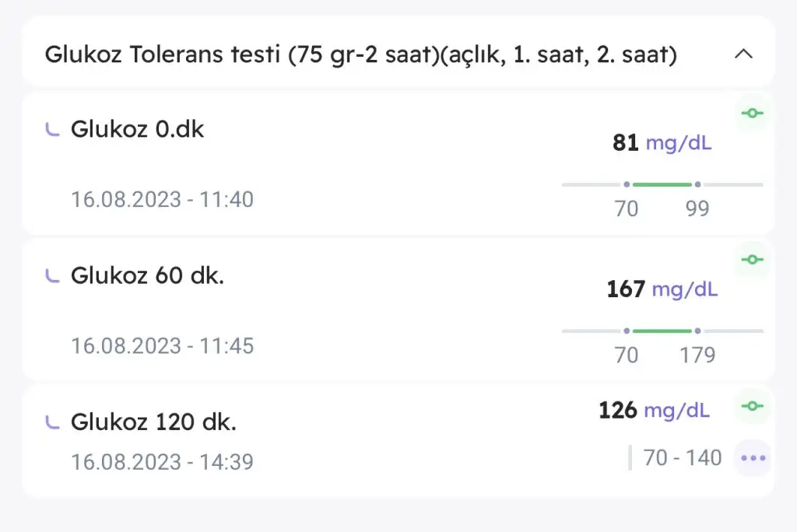This screenshot has width=797, height=532.
Task: Click the 16.08.2023 - 11:40 timestamp
Action: [162, 200]
